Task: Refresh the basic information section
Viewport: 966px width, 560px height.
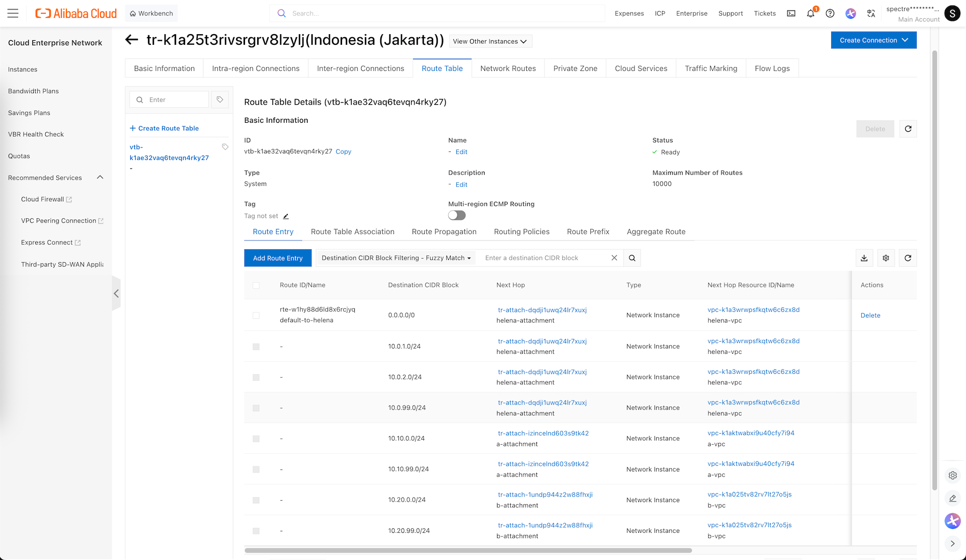Action: pyautogui.click(x=908, y=129)
